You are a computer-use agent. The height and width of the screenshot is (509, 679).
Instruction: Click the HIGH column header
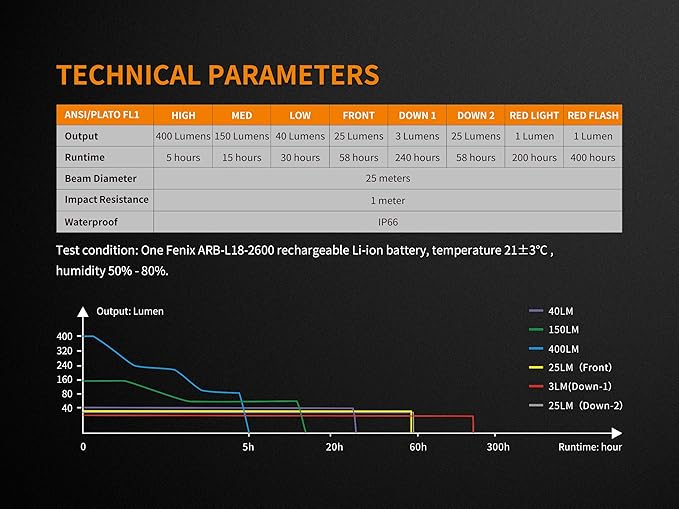pos(183,116)
